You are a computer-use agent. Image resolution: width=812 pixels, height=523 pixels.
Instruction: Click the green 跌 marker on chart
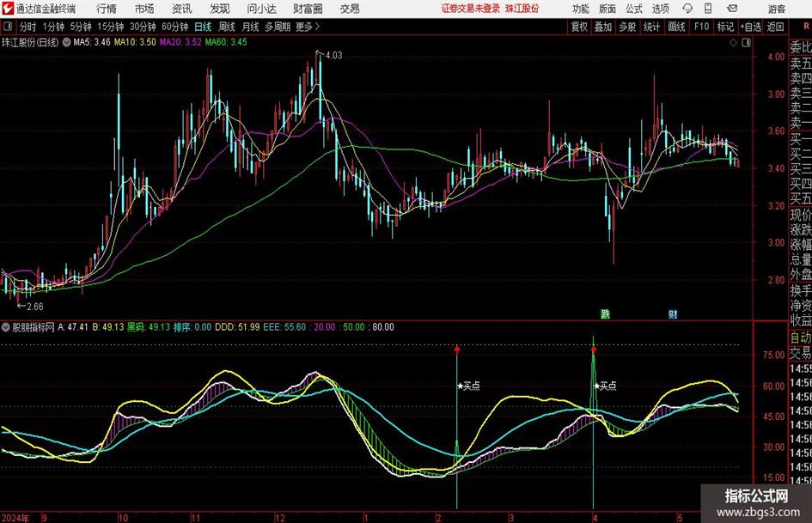point(605,313)
